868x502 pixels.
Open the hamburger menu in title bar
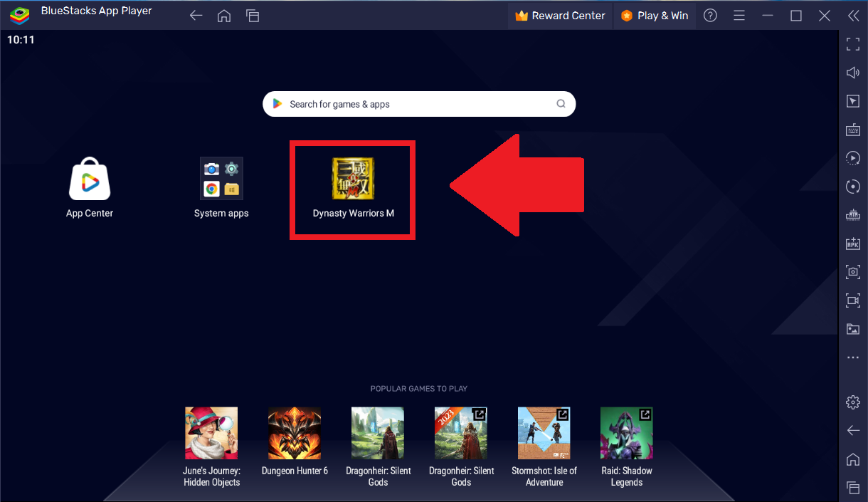[x=739, y=16]
